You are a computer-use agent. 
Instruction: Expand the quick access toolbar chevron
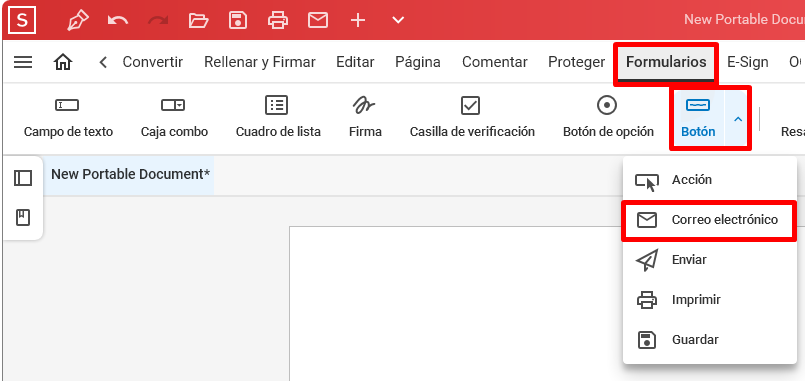pyautogui.click(x=398, y=21)
